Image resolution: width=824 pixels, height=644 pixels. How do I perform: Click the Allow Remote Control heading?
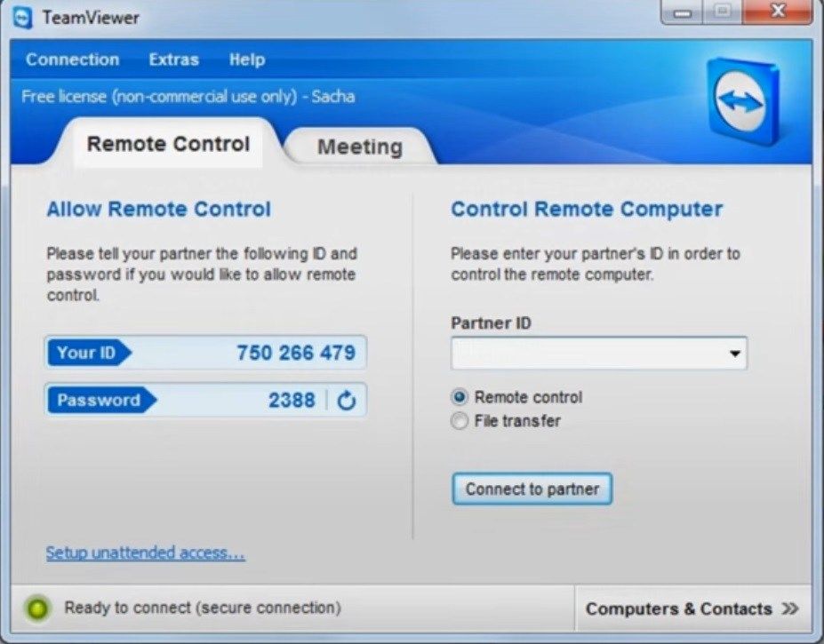(x=159, y=209)
